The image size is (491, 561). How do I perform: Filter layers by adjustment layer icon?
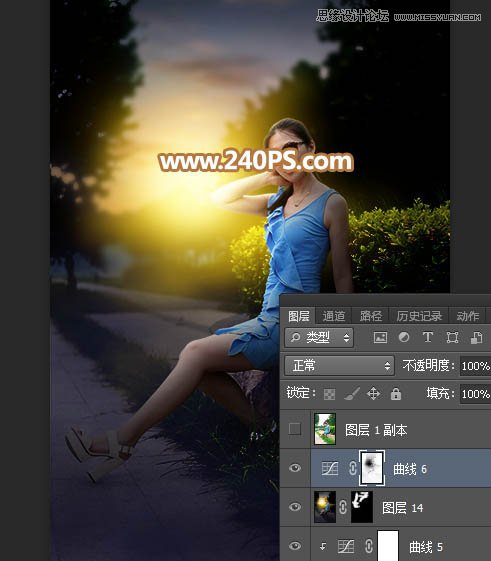pos(404,337)
